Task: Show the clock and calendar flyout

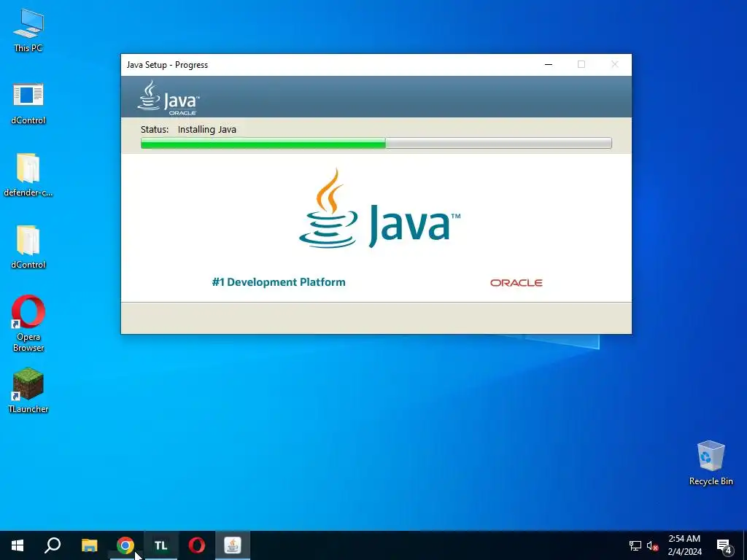Action: click(x=684, y=545)
